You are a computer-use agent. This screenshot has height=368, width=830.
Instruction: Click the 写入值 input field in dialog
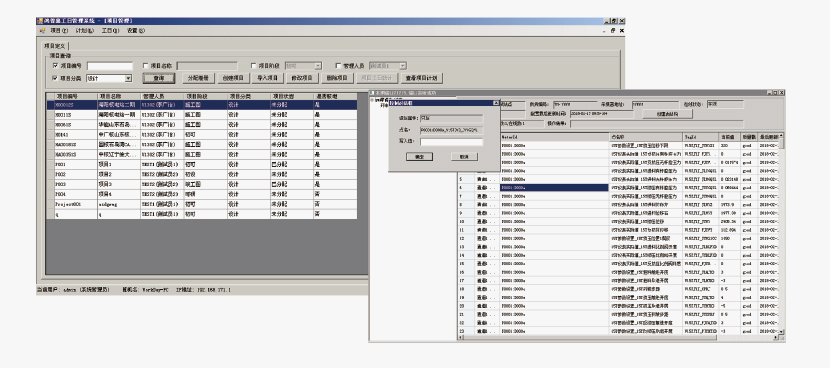[x=452, y=142]
